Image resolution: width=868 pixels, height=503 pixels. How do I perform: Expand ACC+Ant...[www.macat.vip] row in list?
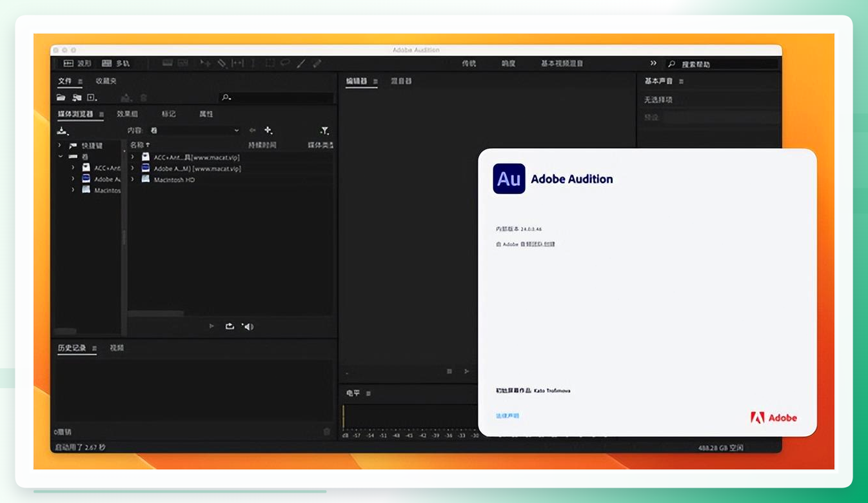click(132, 157)
